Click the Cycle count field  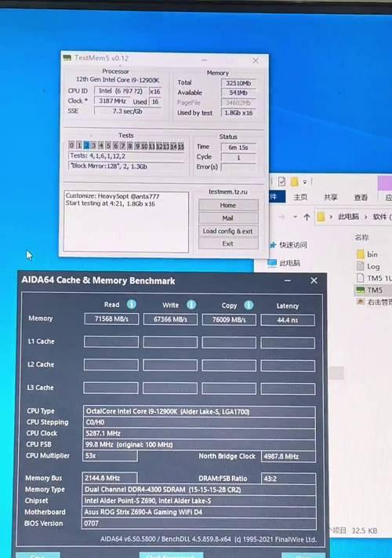click(x=238, y=157)
